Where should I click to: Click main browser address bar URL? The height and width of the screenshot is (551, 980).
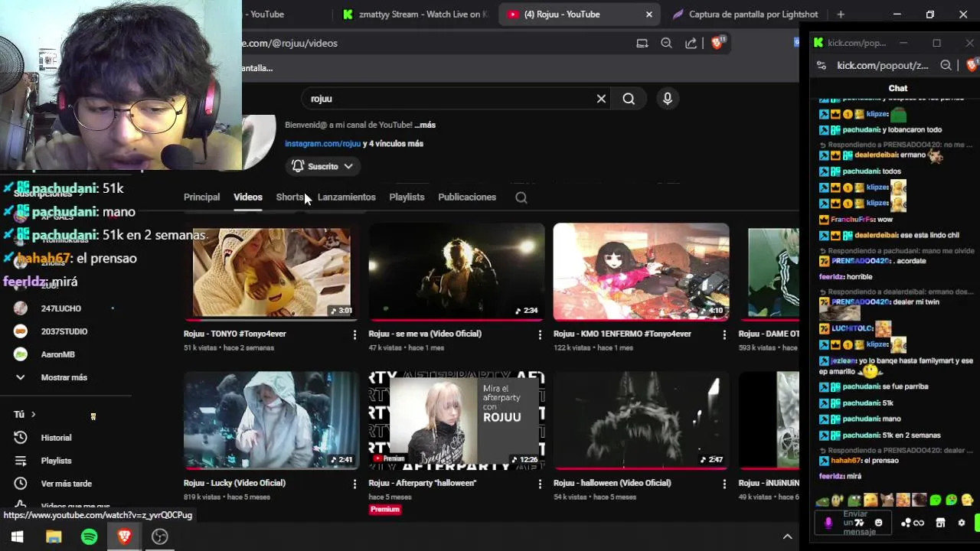tap(289, 44)
